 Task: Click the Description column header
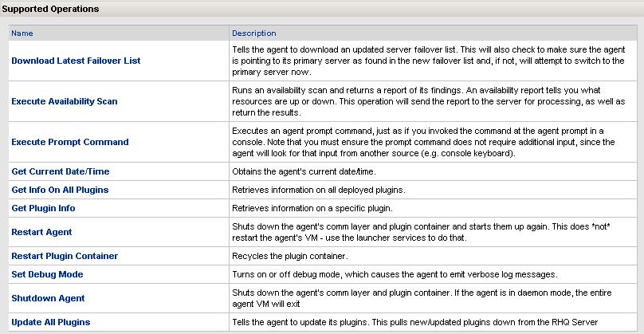click(254, 33)
